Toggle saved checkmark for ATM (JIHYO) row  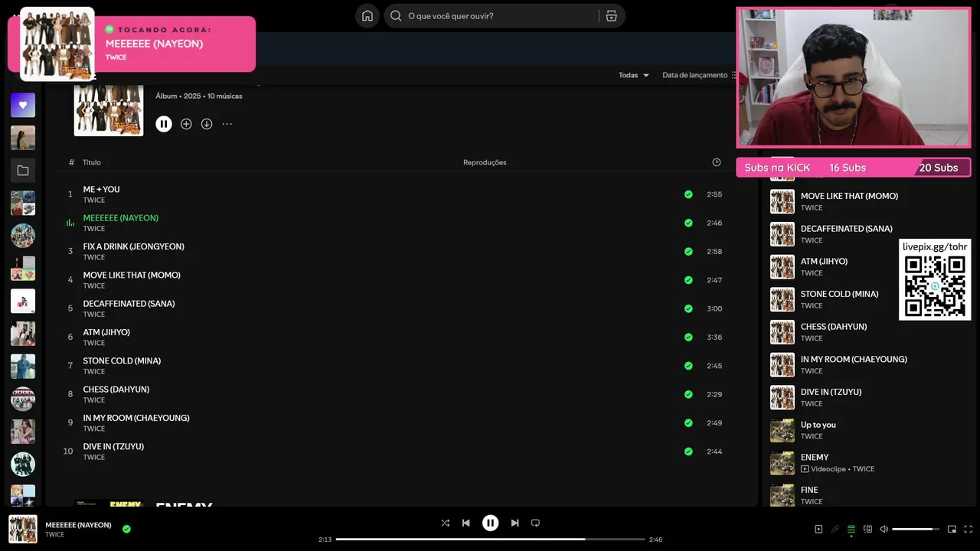[x=688, y=337]
